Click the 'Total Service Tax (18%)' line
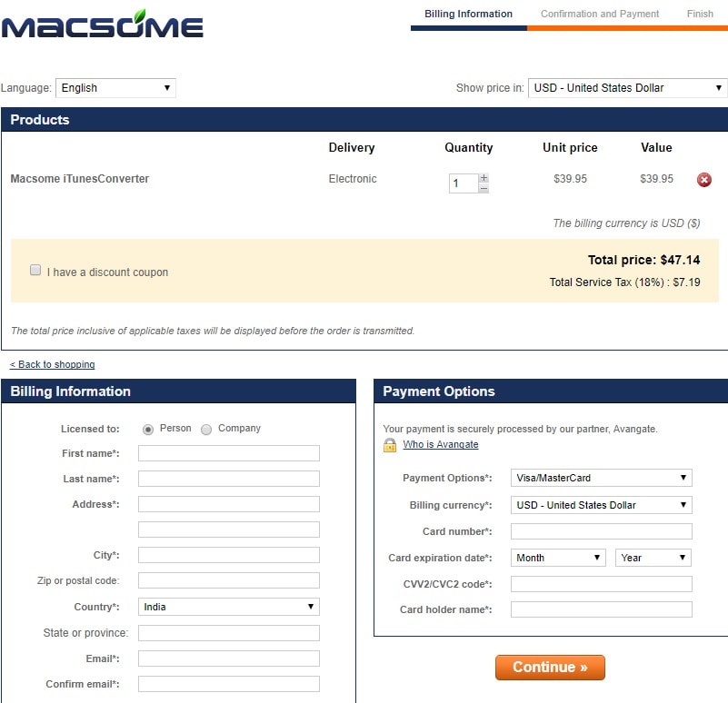 coord(624,282)
